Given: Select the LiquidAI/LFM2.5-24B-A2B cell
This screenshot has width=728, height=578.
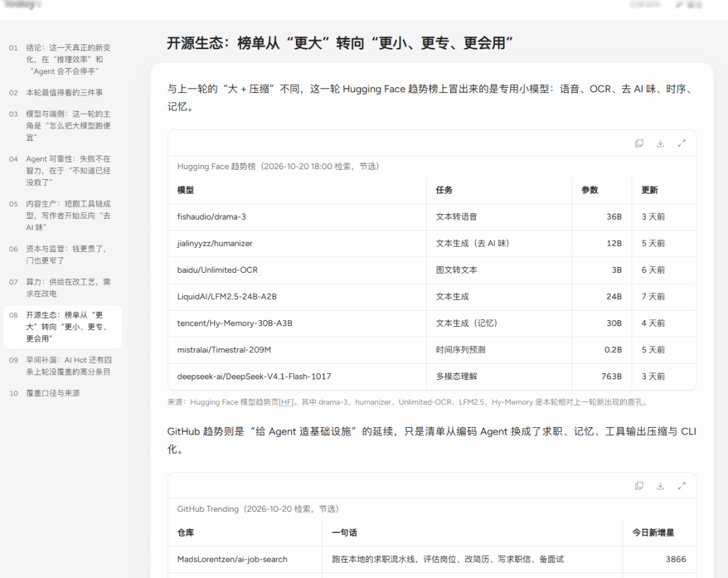Looking at the screenshot, I should (x=297, y=296).
